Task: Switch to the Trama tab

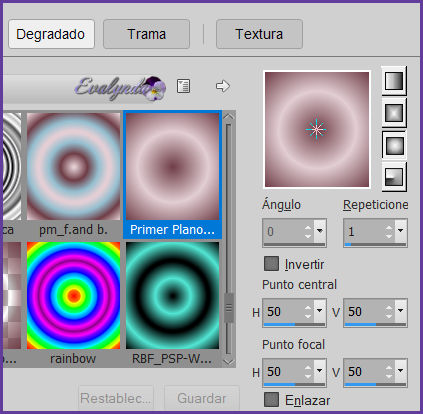Action: pos(146,34)
